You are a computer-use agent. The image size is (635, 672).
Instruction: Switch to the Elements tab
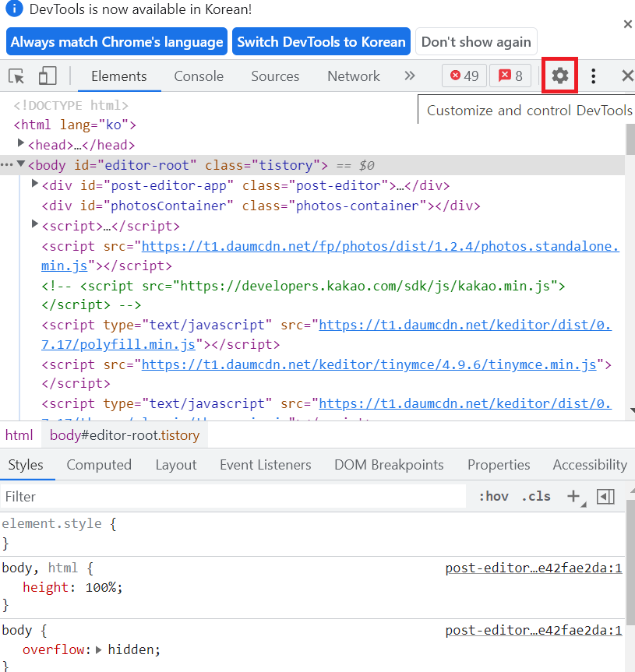click(119, 76)
